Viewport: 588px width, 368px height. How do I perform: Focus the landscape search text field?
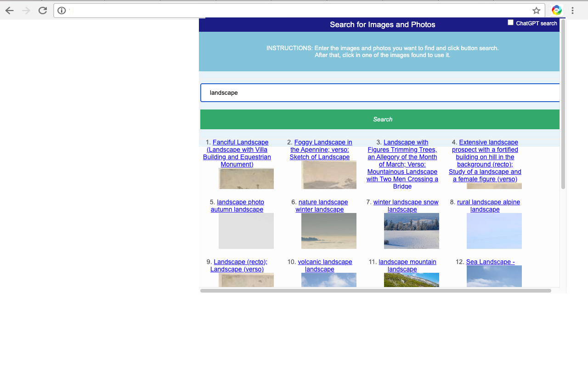click(x=380, y=92)
